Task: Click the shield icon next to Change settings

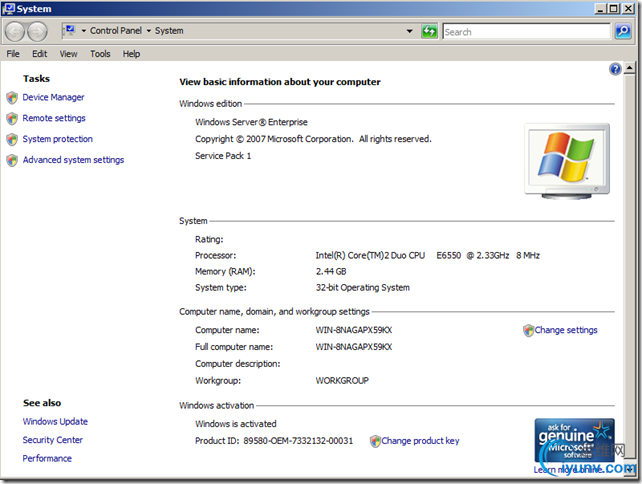Action: 529,330
